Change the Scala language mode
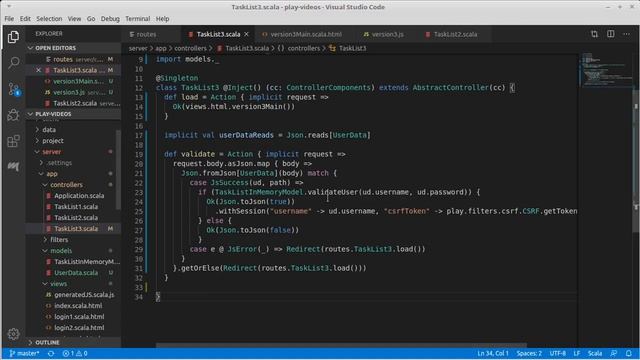This screenshot has height=360, width=640. click(595, 353)
